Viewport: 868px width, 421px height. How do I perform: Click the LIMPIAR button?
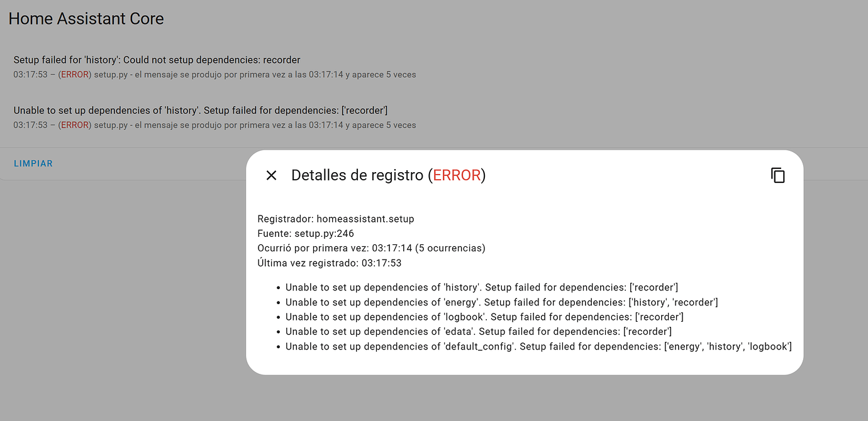pyautogui.click(x=33, y=163)
